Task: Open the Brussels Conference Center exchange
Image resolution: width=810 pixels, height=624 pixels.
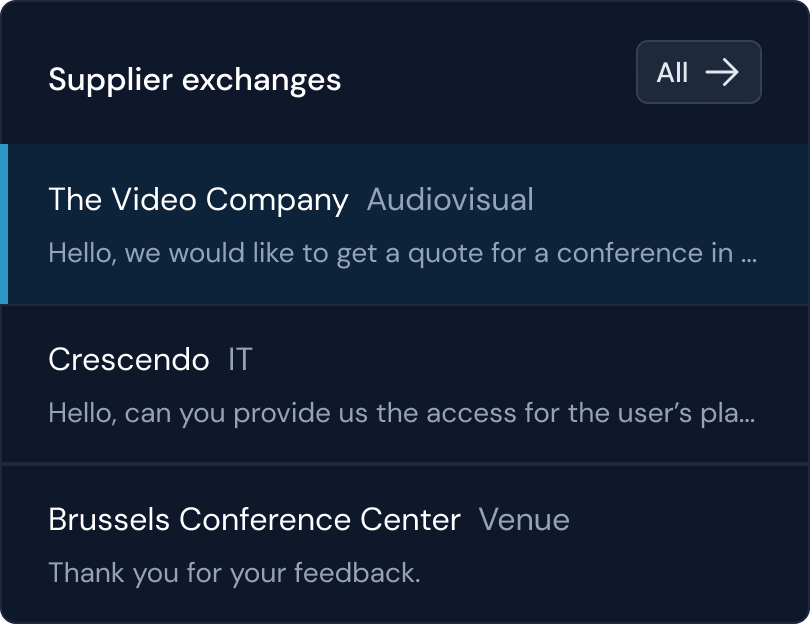Action: 254,519
